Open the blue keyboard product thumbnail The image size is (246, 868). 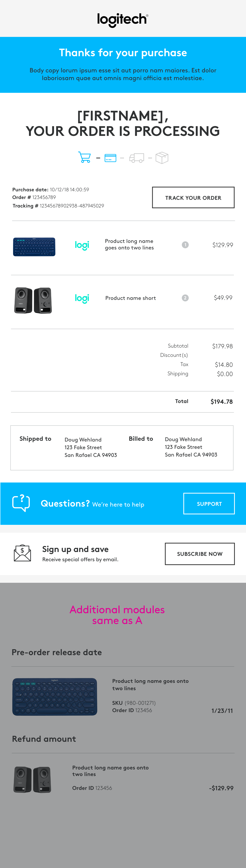(34, 247)
